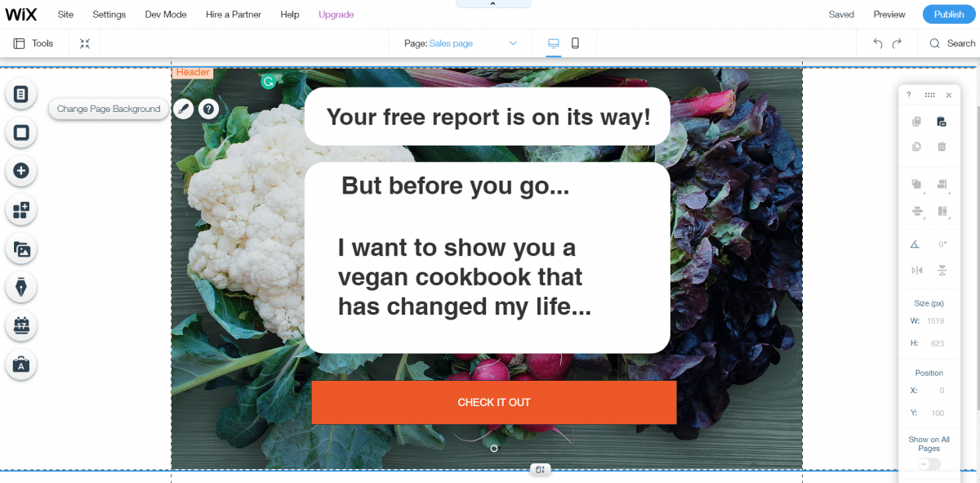Open the Bookings calendar panel
This screenshot has width=980, height=483.
(20, 326)
